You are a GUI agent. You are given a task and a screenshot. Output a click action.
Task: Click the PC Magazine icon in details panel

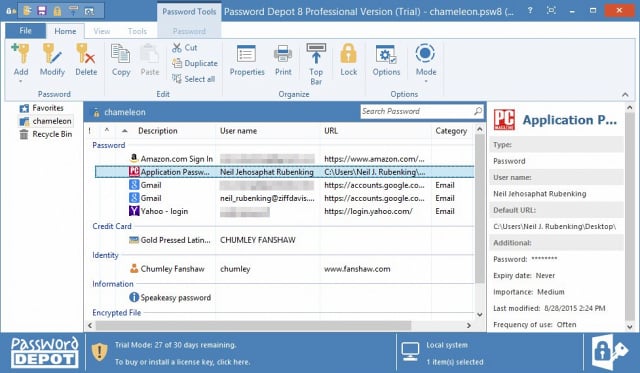(x=504, y=120)
